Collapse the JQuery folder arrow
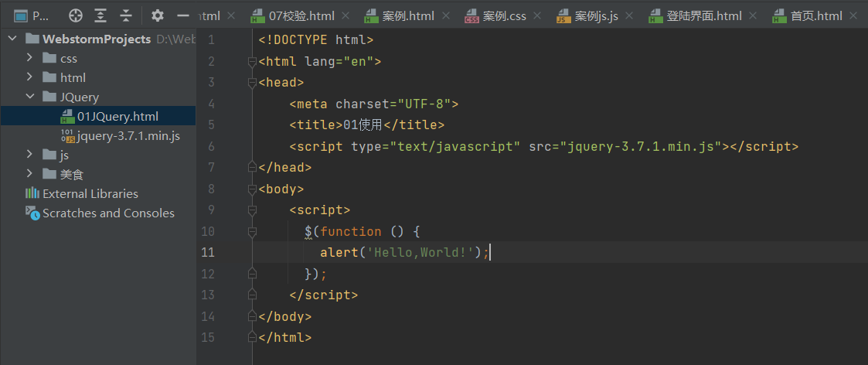Screen dimensions: 868x365 (30, 97)
